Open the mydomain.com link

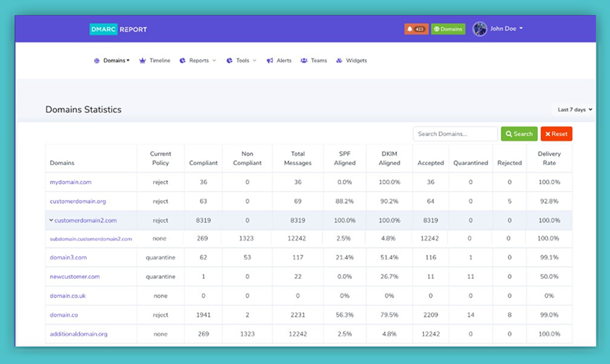pyautogui.click(x=70, y=182)
